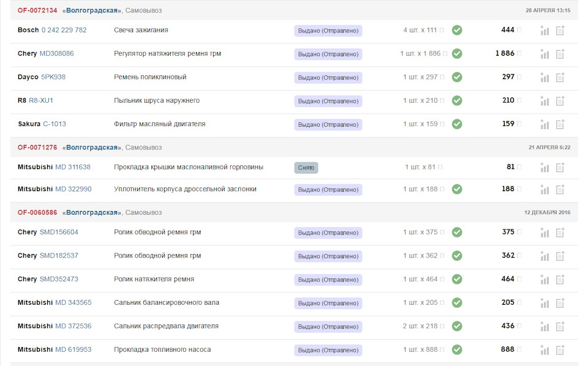Click the part name 'Прокладка топливного насоса'
Screen dimensions: 588x366
click(x=162, y=349)
